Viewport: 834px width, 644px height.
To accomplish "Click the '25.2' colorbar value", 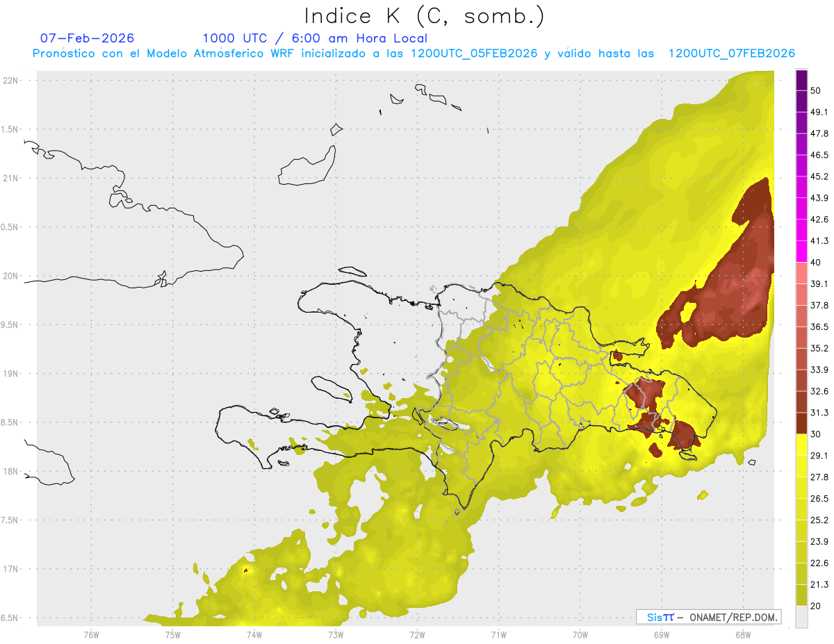I will (819, 520).
